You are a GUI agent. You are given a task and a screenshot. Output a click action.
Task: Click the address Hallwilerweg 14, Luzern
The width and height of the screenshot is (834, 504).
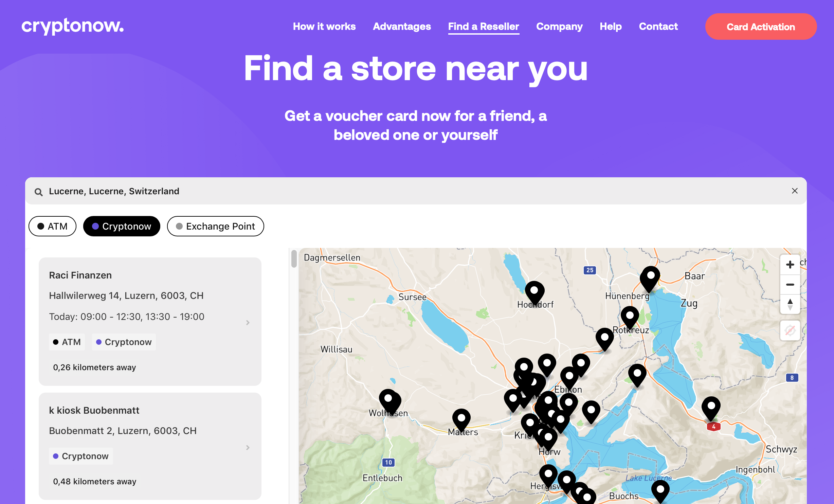pos(126,296)
